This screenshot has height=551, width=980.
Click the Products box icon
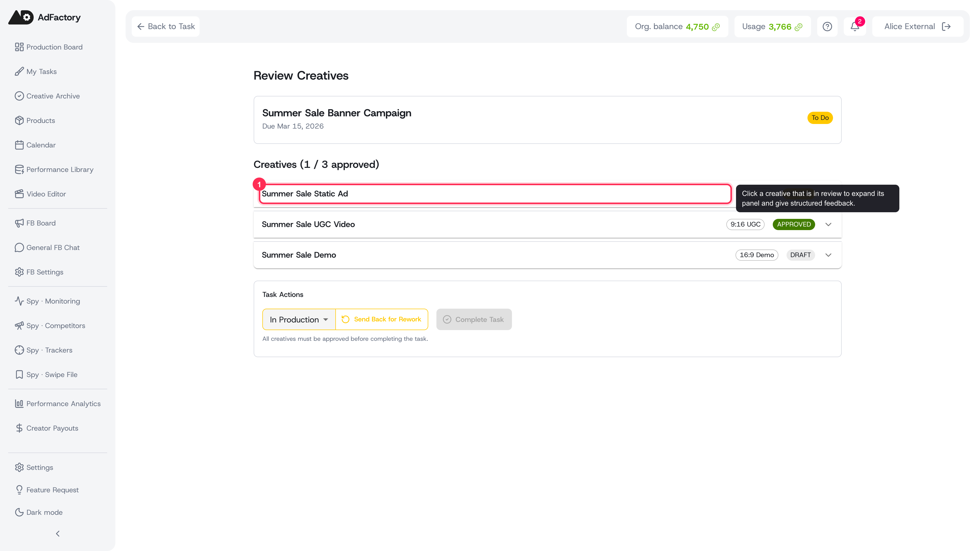tap(19, 121)
